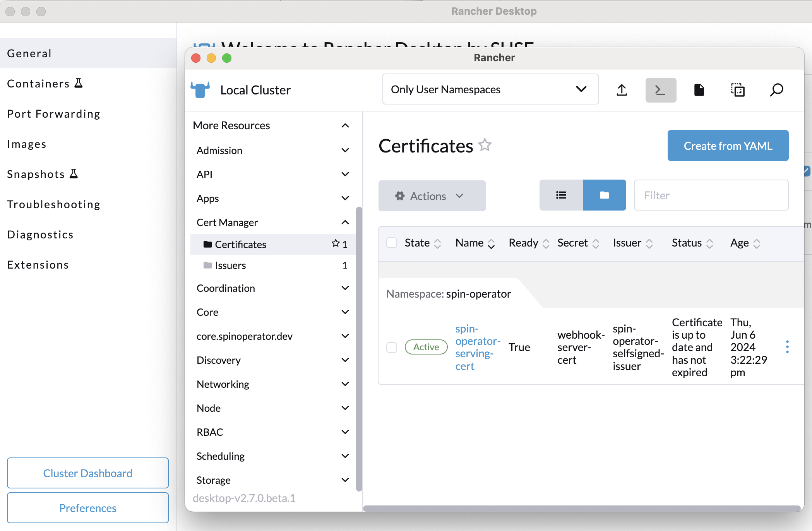Collapse the Cert Manager group

click(345, 222)
